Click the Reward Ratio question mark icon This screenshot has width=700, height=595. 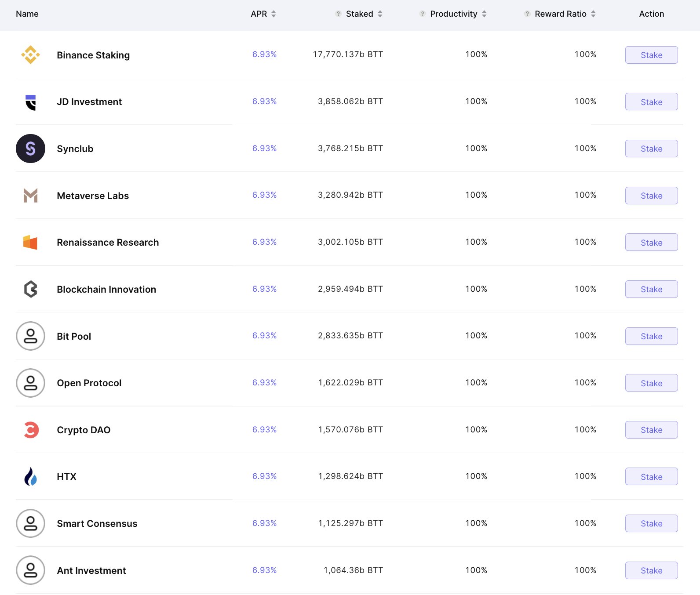527,14
